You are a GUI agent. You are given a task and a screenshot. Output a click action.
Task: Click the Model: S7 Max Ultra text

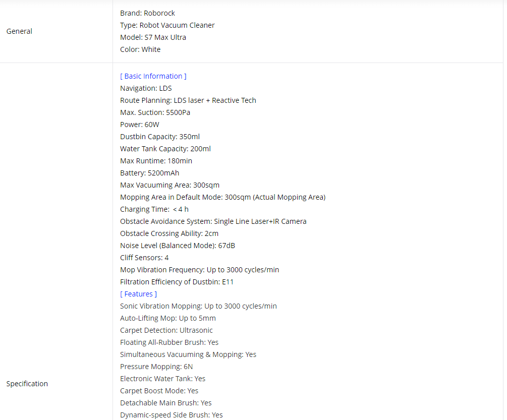coord(153,37)
